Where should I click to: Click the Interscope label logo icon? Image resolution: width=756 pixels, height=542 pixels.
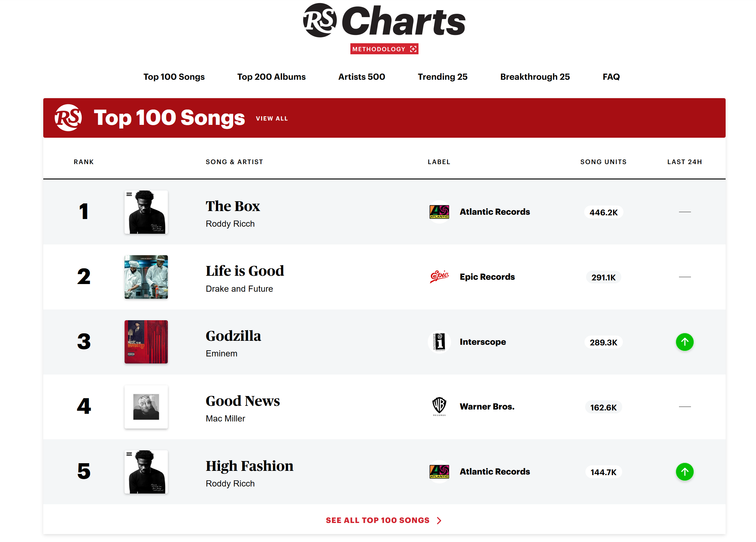[439, 342]
